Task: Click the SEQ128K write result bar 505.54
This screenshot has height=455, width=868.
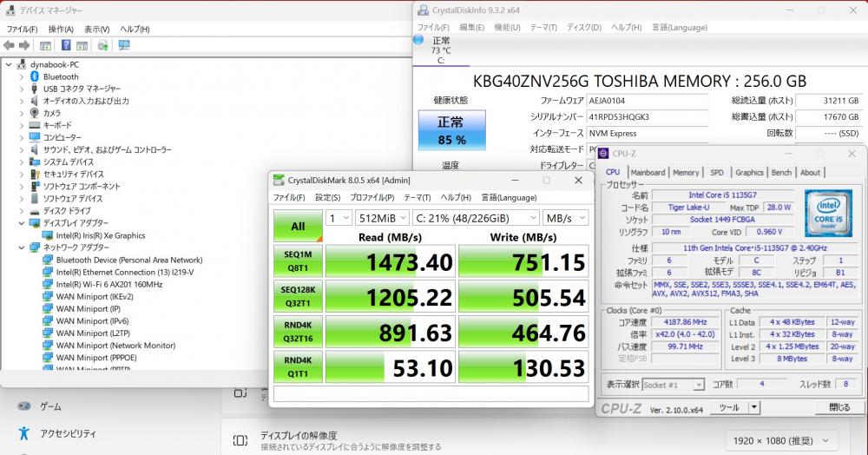Action: click(523, 297)
